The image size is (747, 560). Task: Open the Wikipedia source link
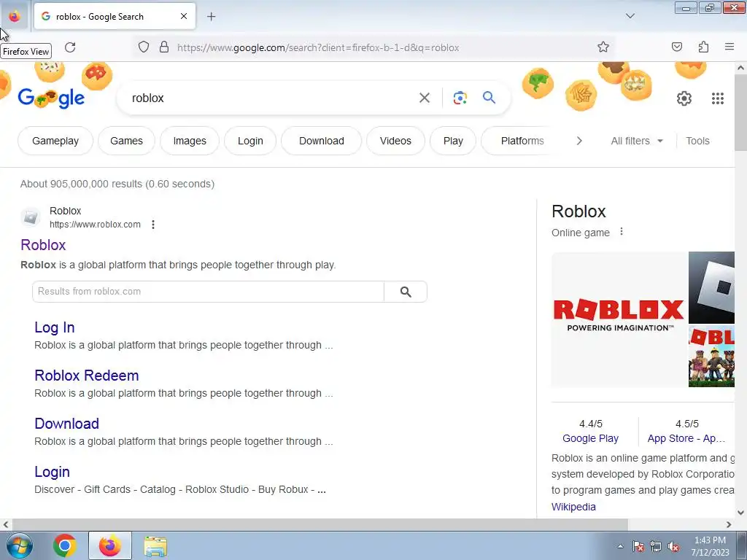tap(573, 507)
